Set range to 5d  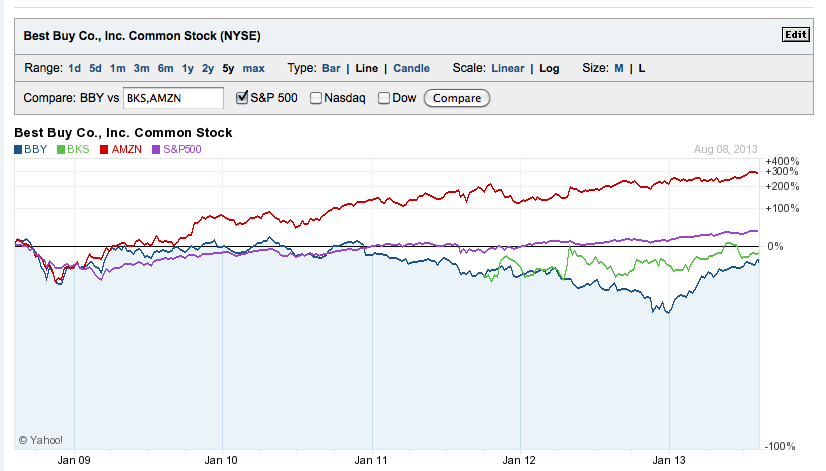95,69
